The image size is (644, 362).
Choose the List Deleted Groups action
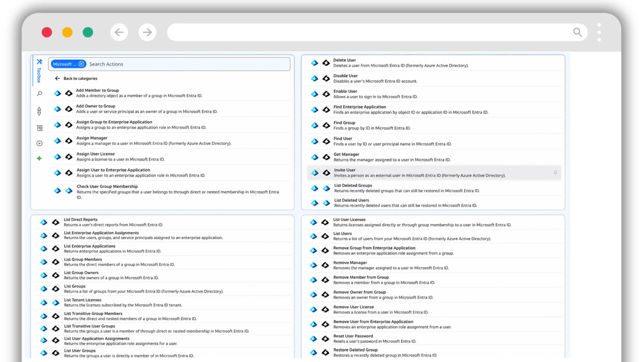tap(434, 188)
